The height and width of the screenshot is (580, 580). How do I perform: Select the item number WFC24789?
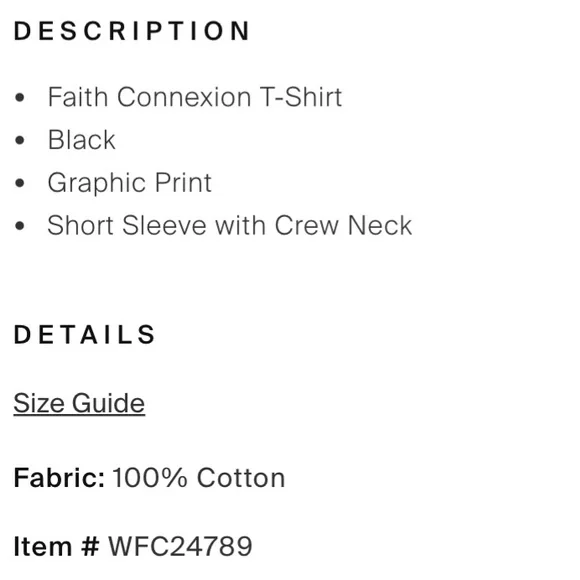[x=180, y=546]
